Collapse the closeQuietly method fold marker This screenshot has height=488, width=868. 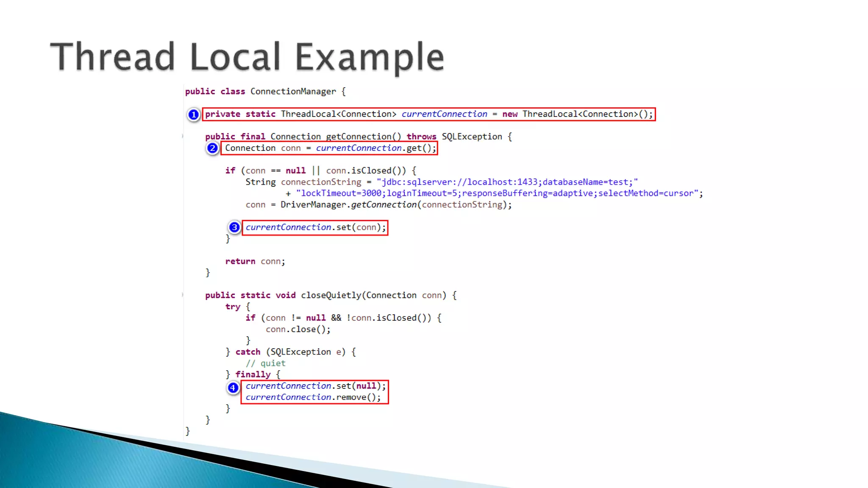click(183, 295)
